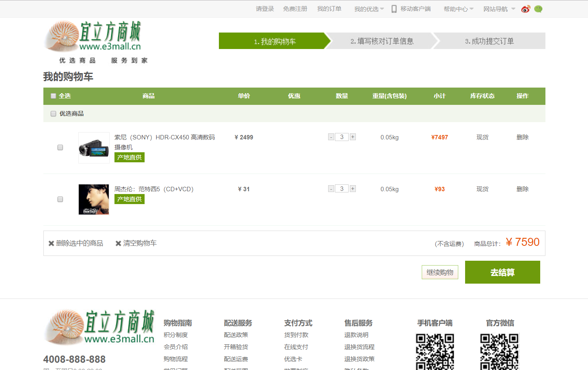Click the Sina Weibo share icon

tap(526, 8)
